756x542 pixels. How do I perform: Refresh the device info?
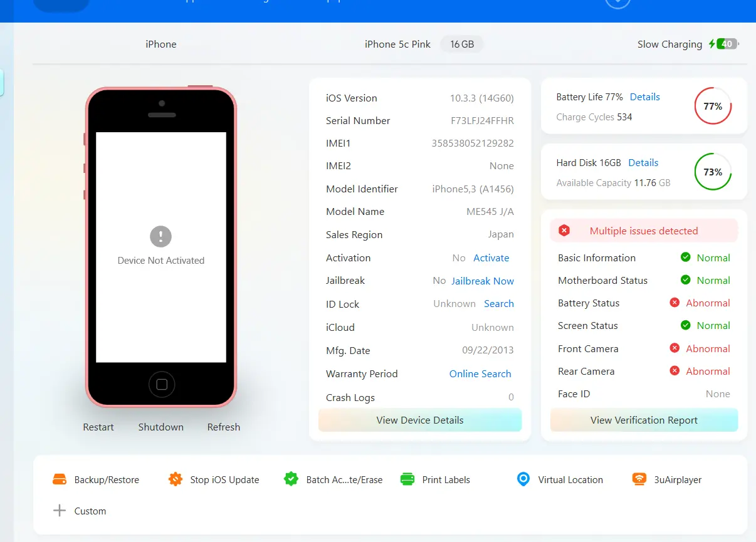pos(224,427)
